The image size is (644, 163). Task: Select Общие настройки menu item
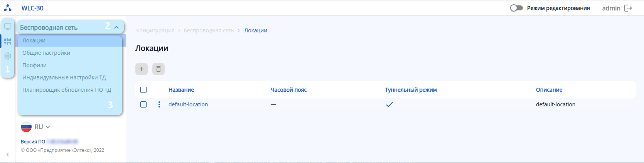tap(46, 53)
